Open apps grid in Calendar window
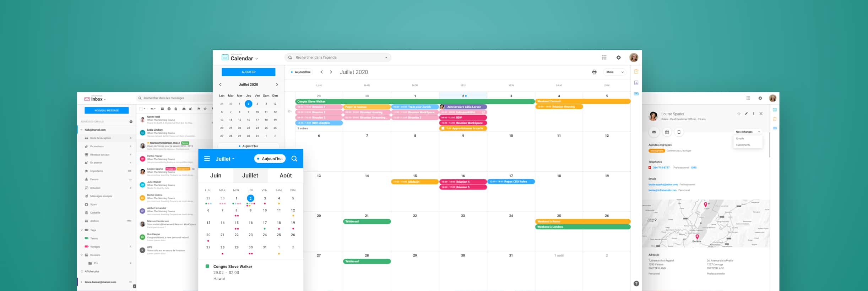This screenshot has height=291, width=868. pos(604,57)
